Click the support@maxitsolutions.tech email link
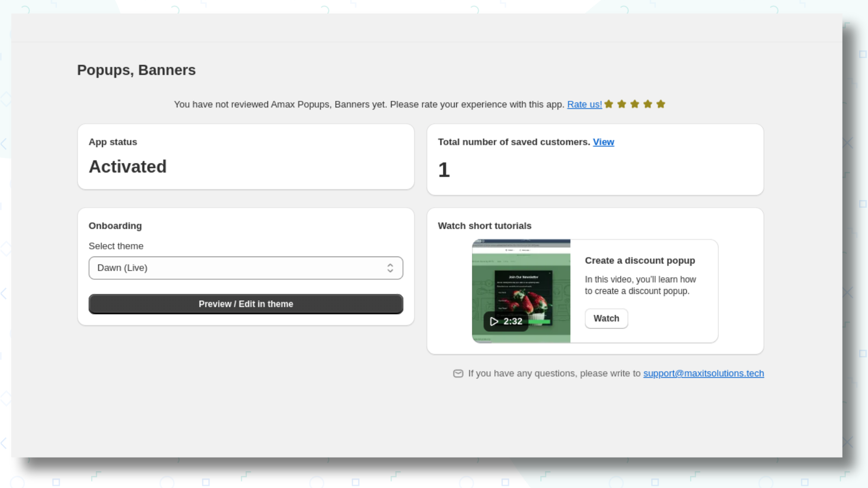The image size is (868, 488). pyautogui.click(x=704, y=374)
